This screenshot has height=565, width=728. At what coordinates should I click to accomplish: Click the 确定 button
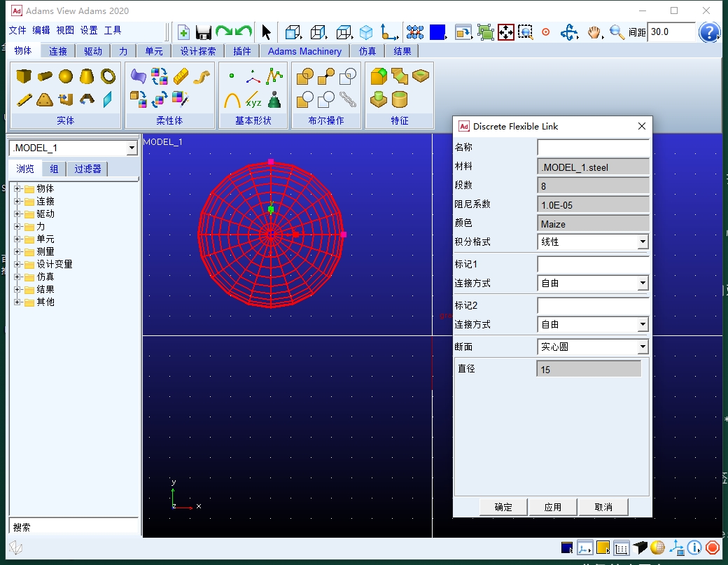[x=503, y=507]
